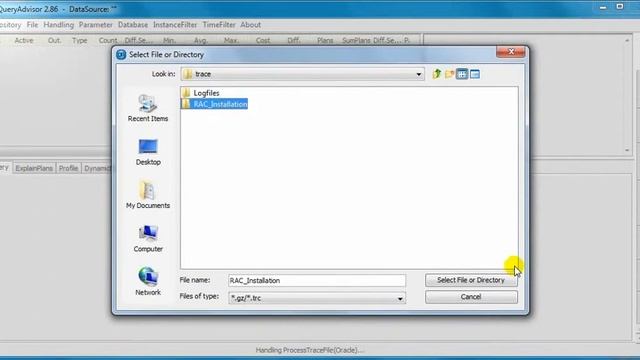
Task: Open the Parameter menu
Action: [96, 25]
